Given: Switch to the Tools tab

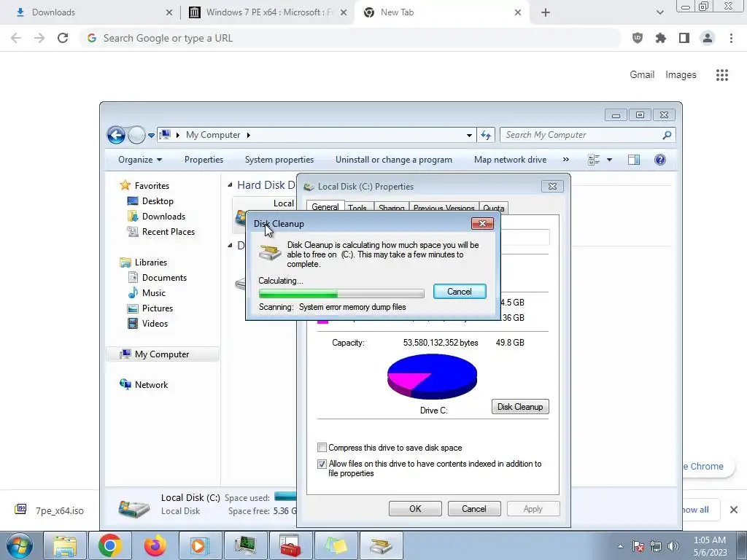Looking at the screenshot, I should tap(357, 208).
